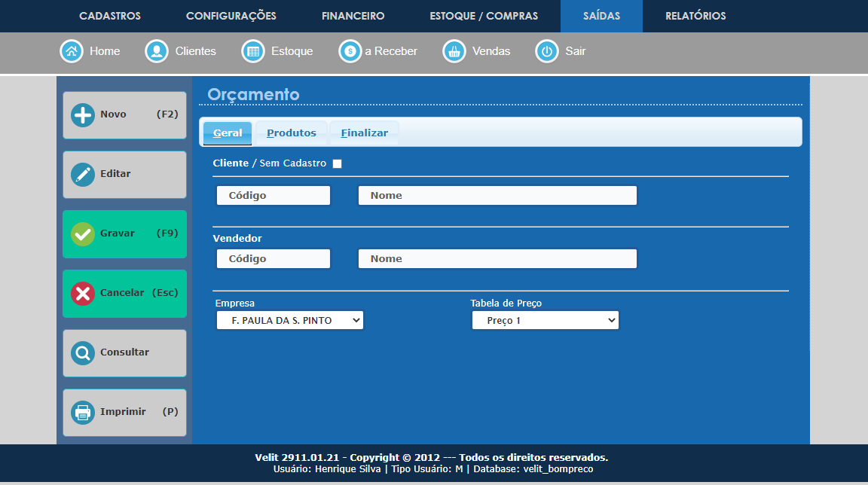Click the Consultar magnifier icon

tap(83, 353)
